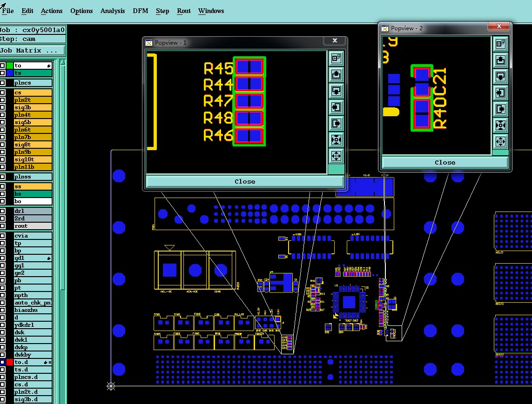Open the Windows menu
The height and width of the screenshot is (404, 532).
tap(211, 11)
